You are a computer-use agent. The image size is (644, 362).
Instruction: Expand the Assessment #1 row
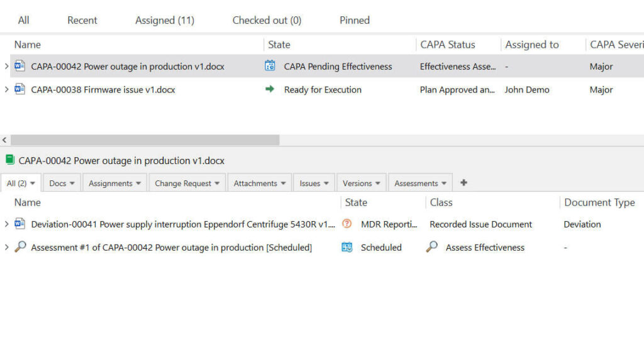click(6, 248)
